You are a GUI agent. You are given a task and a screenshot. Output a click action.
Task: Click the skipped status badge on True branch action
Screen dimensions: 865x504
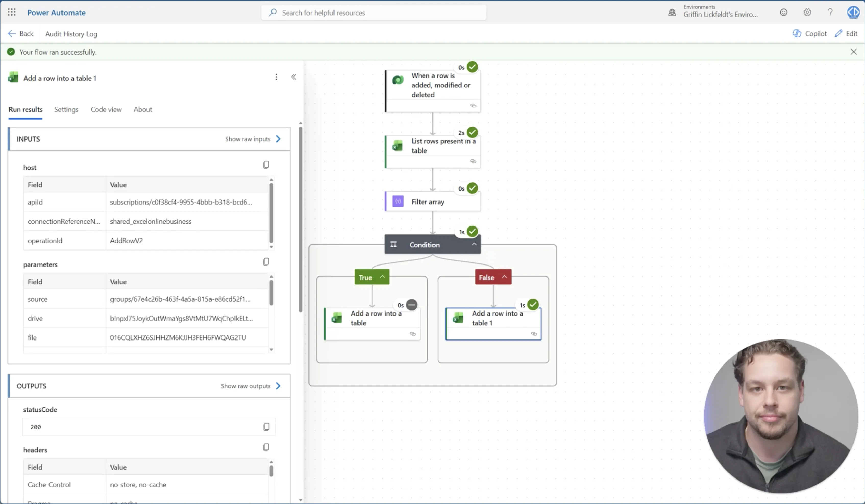412,305
